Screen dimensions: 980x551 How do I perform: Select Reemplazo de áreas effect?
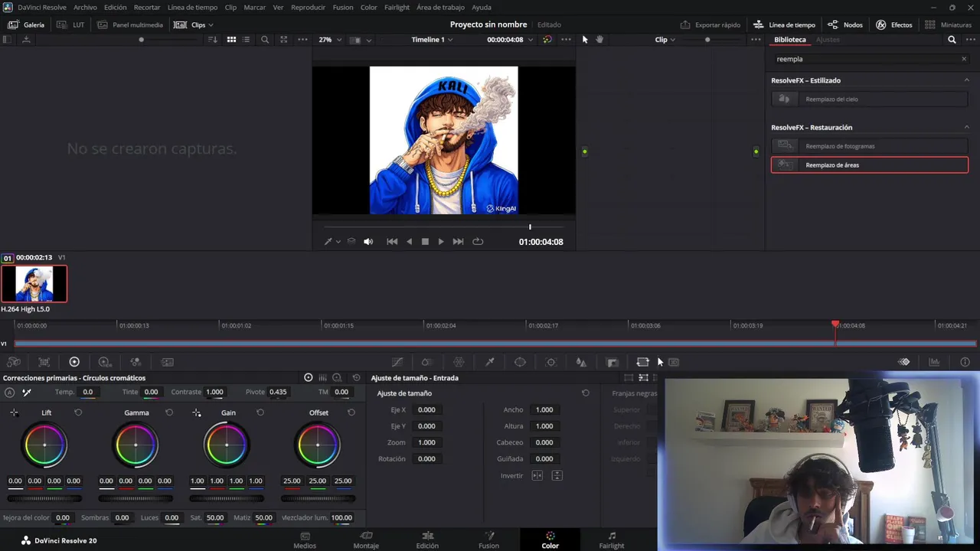pos(870,165)
